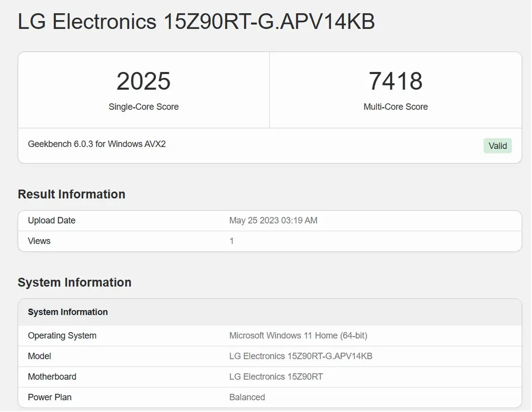Click the Microsoft Windows 11 Home (64-bit) value
The width and height of the screenshot is (532, 412).
tap(298, 336)
